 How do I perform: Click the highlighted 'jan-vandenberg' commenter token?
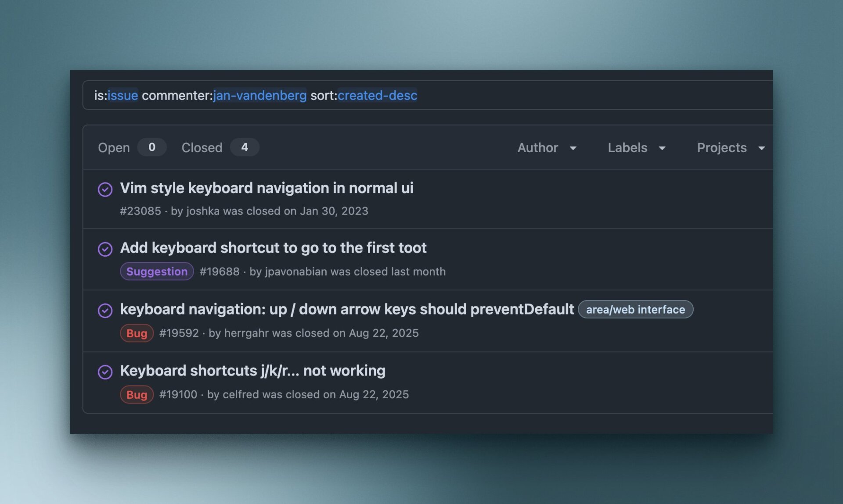[x=259, y=96]
